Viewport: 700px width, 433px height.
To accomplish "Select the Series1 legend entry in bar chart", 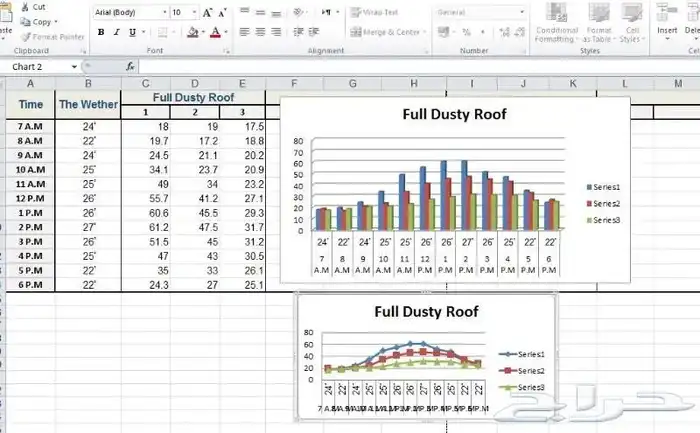I will coord(604,187).
